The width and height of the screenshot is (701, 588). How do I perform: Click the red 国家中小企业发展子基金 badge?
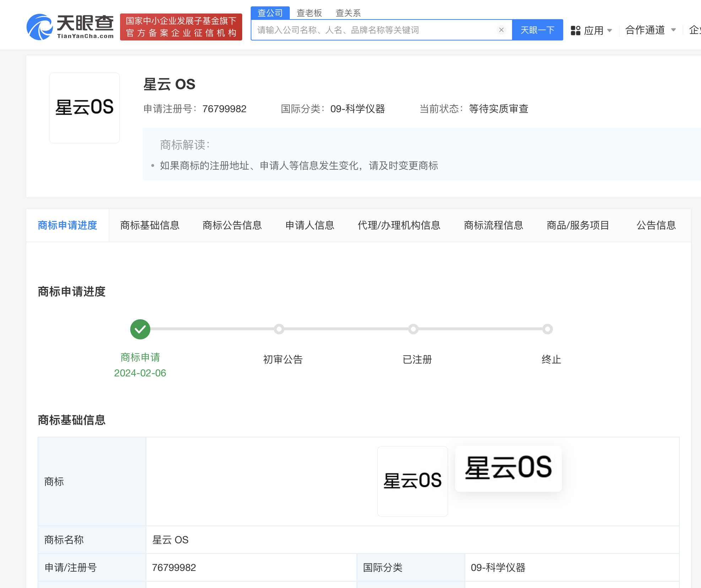click(x=181, y=27)
